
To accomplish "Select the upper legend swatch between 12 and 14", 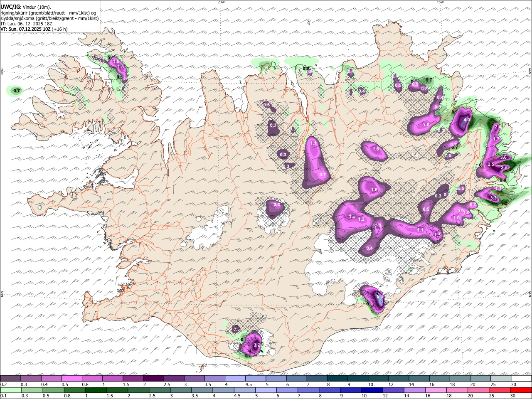I will click(x=398, y=378).
